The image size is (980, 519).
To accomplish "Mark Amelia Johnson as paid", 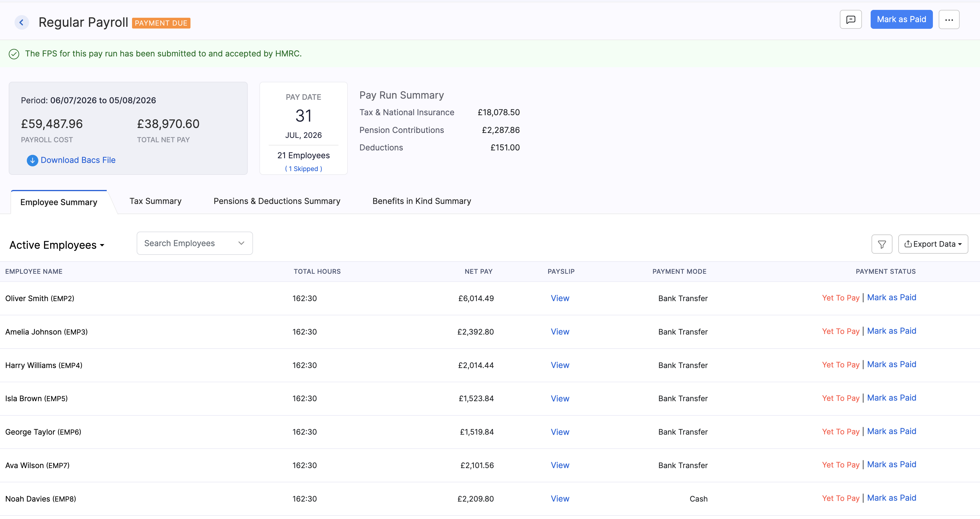I will pyautogui.click(x=891, y=331).
